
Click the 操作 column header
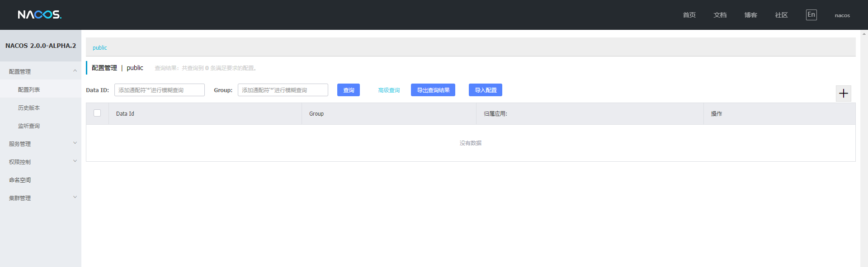779,113
